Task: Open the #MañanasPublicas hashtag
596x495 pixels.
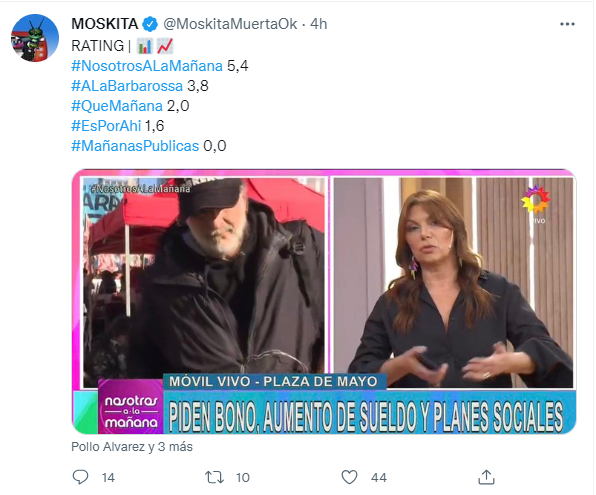Action: 135,146
